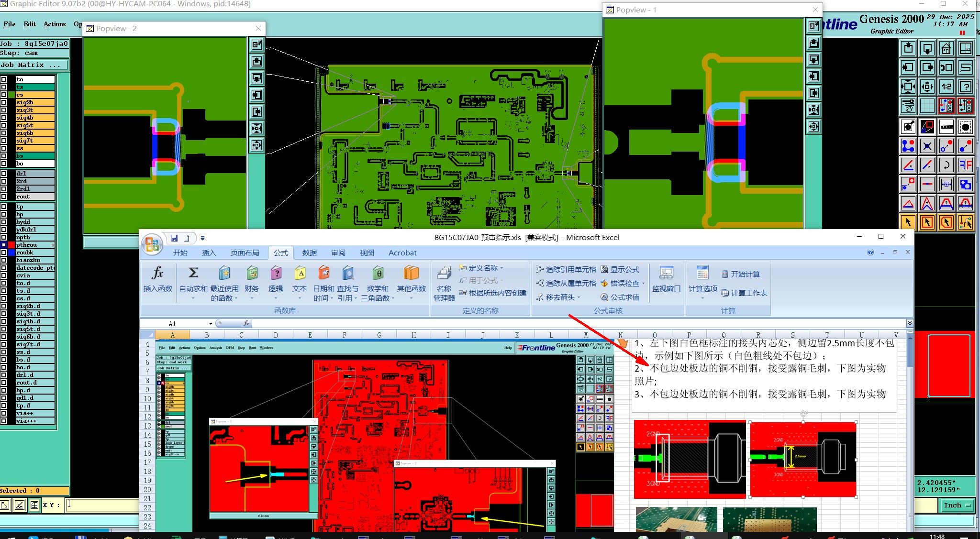The height and width of the screenshot is (539, 980).
Task: Click the 1:2 zoom scale icon
Action: 946,87
